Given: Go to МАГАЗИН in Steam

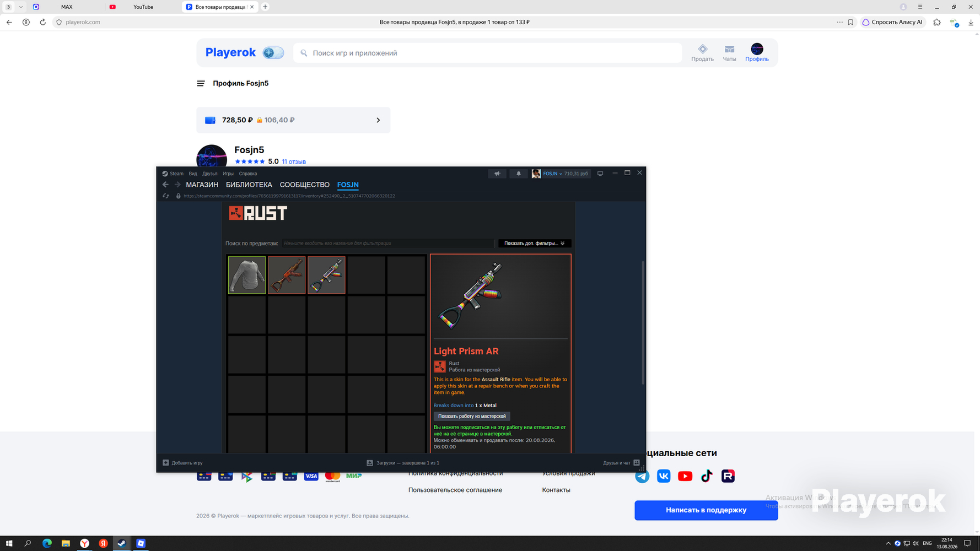Looking at the screenshot, I should tap(202, 185).
